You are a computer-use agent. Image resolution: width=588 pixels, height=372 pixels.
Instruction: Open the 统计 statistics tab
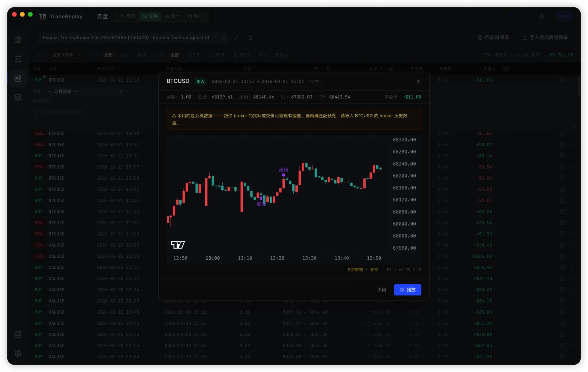click(x=173, y=17)
